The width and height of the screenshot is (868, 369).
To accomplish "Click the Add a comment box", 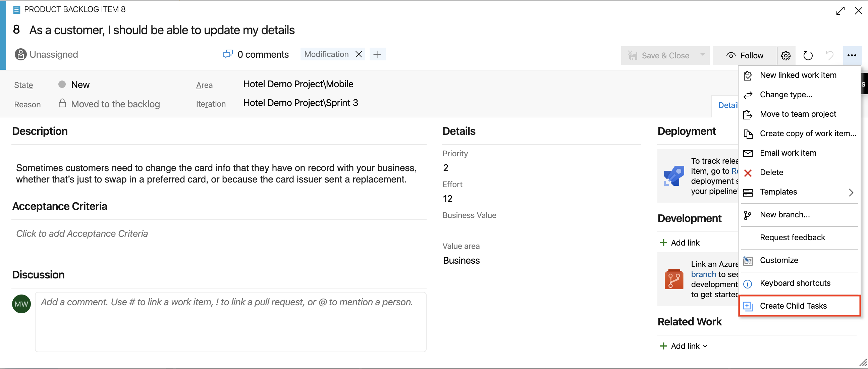I will click(230, 321).
